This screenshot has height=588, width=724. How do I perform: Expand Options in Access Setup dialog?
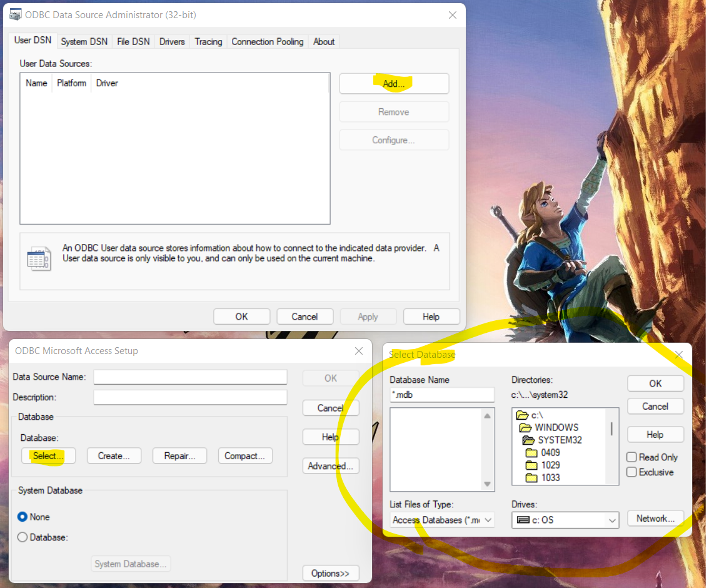(331, 573)
